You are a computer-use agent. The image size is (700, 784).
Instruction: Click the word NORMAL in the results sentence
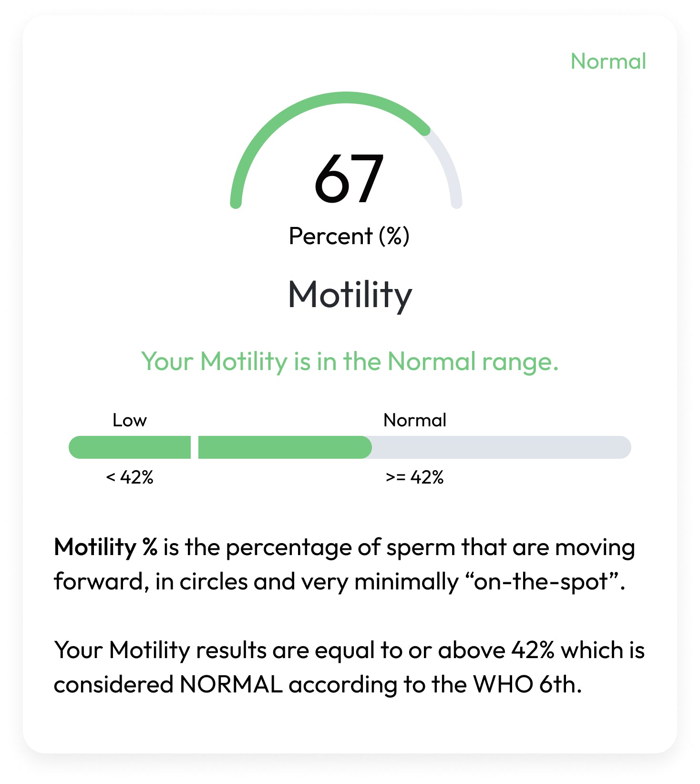click(x=231, y=685)
